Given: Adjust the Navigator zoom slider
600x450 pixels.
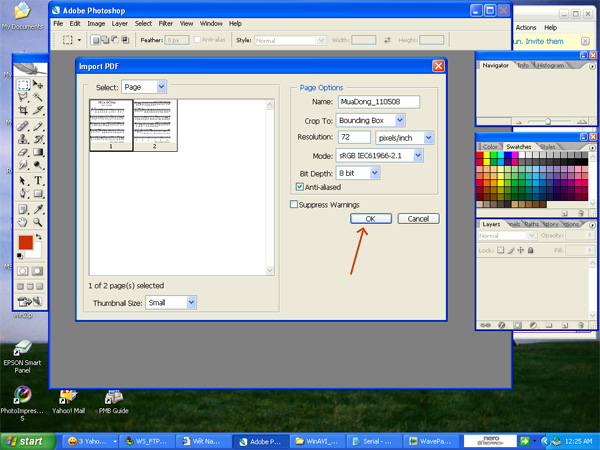Looking at the screenshot, I should tap(548, 122).
